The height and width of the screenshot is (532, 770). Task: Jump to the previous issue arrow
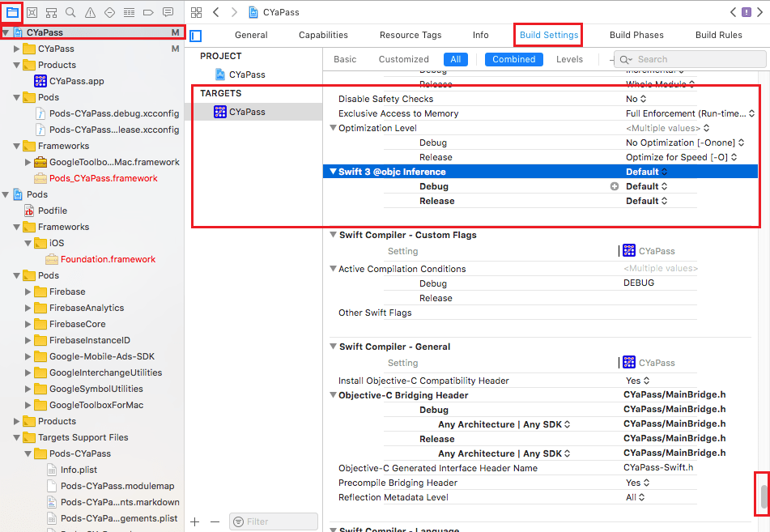[734, 12]
